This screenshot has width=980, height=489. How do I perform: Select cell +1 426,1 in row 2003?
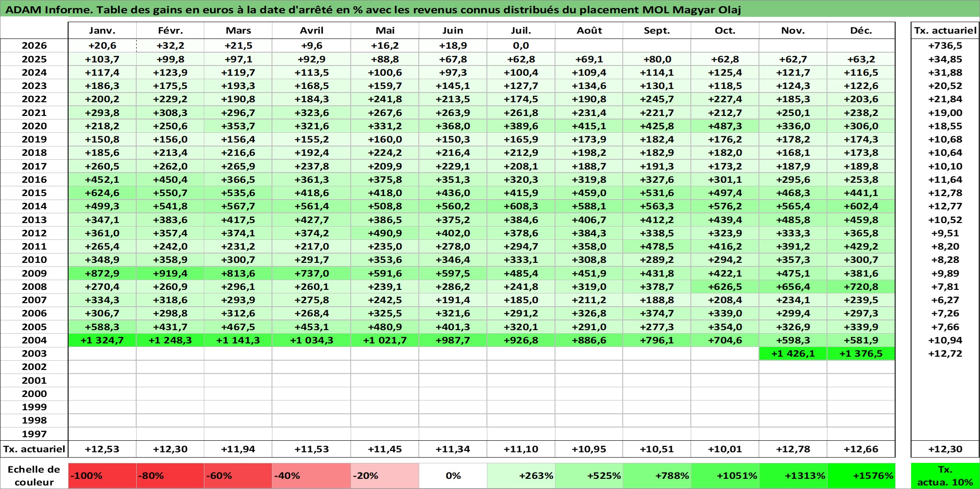click(793, 354)
